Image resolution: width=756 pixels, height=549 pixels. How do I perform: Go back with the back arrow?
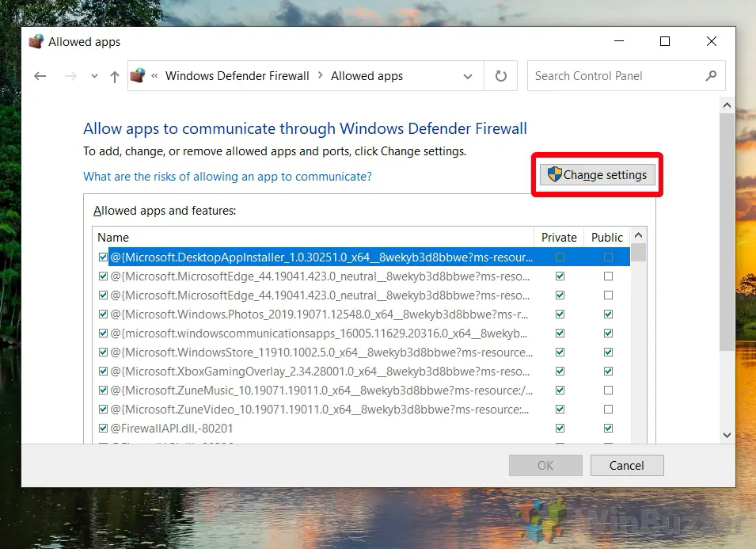pos(40,76)
